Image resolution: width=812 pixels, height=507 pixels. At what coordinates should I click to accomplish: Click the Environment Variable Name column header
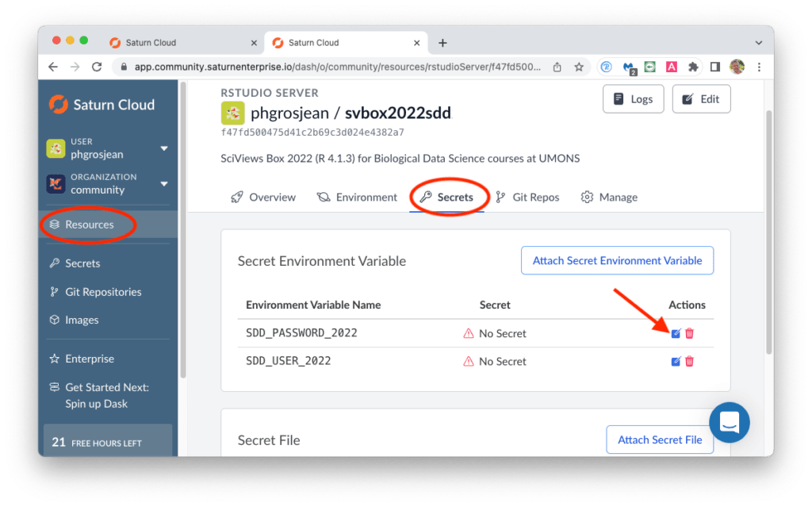313,305
